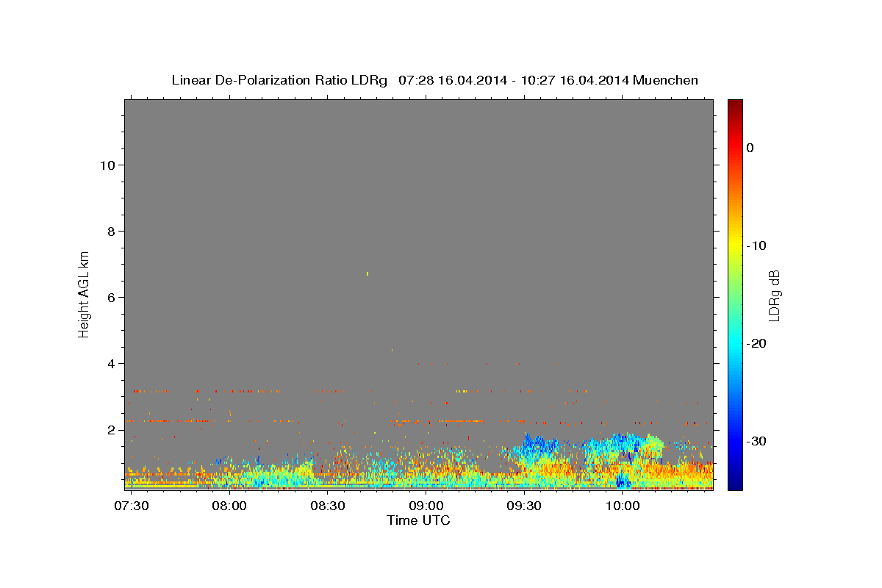Viewport: 882px width, 588px height.
Task: Click the LDRg dB colorbar label
Action: tap(773, 295)
